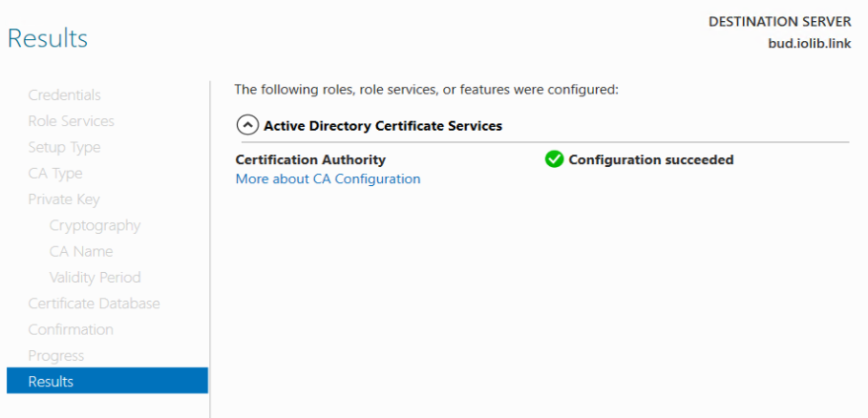Click the green Configuration succeeded checkmark icon
This screenshot has width=868, height=418.
(554, 159)
